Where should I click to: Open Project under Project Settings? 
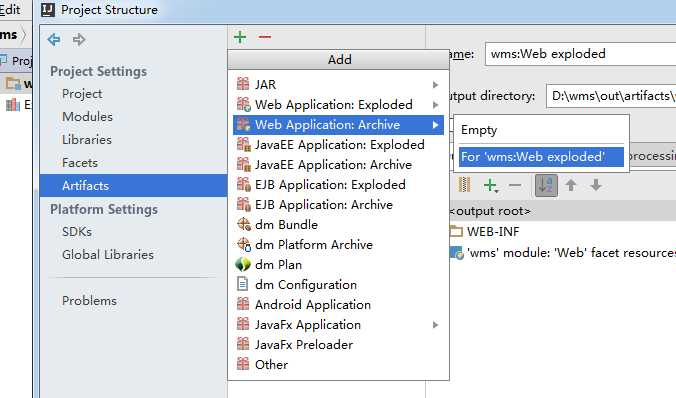point(82,94)
